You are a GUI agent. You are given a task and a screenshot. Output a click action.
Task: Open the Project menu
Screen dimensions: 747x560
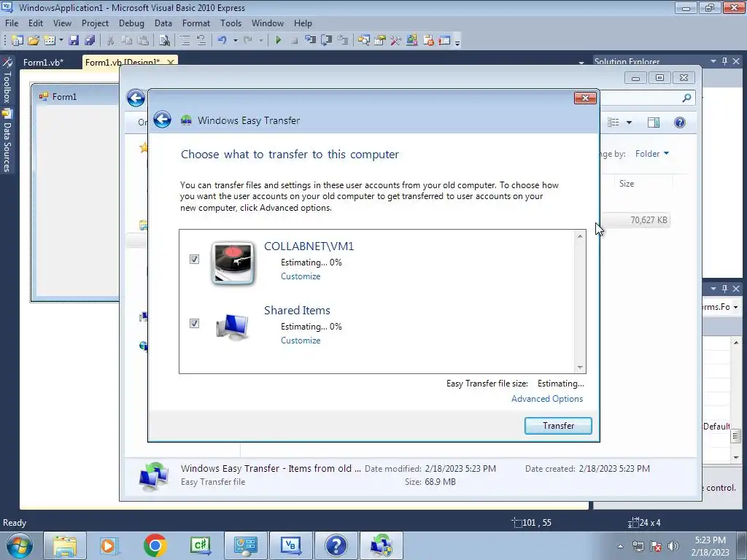click(x=95, y=23)
